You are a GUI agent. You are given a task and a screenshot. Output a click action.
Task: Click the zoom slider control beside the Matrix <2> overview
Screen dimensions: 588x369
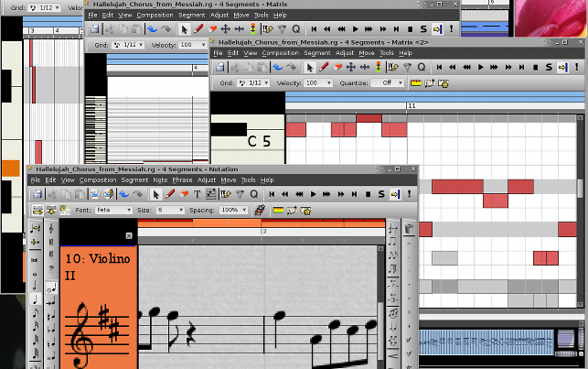[x=566, y=341]
